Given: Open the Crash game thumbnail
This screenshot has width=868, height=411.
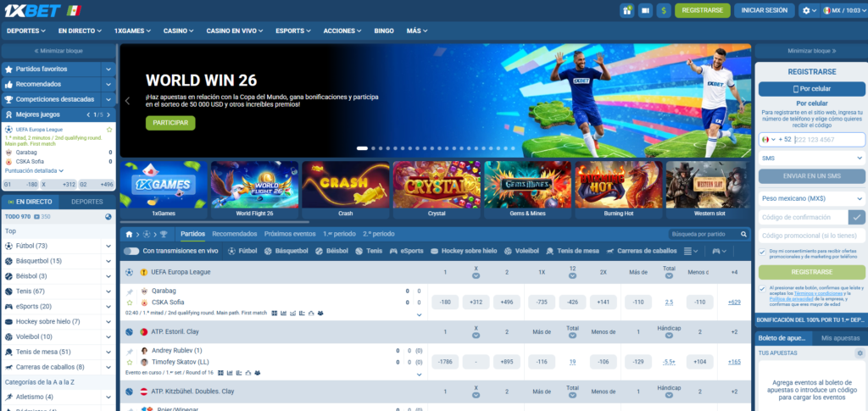Looking at the screenshot, I should click(346, 190).
